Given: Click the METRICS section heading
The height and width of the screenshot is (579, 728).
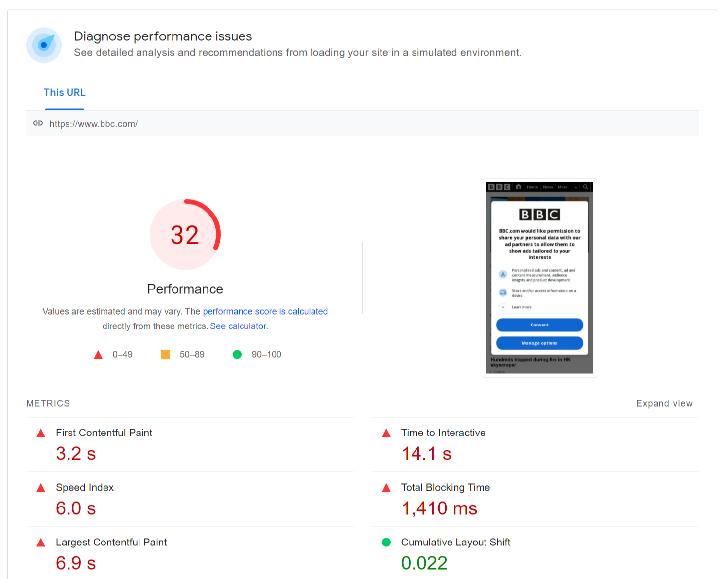Looking at the screenshot, I should (x=48, y=403).
